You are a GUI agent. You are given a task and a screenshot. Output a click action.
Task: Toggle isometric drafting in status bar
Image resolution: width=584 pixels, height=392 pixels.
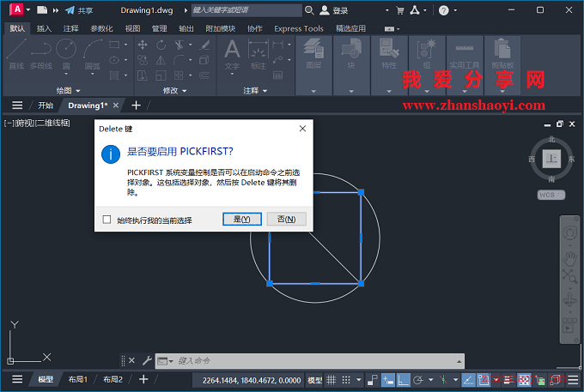pyautogui.click(x=443, y=380)
